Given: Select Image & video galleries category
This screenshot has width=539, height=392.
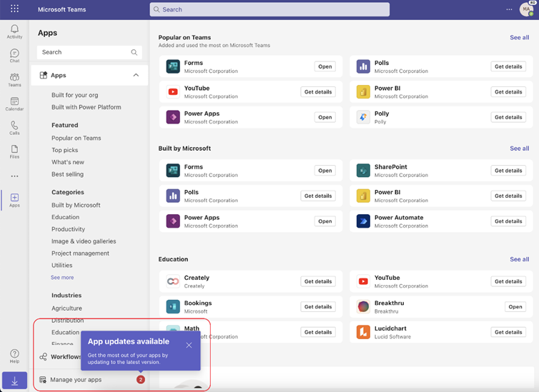Looking at the screenshot, I should coord(84,241).
